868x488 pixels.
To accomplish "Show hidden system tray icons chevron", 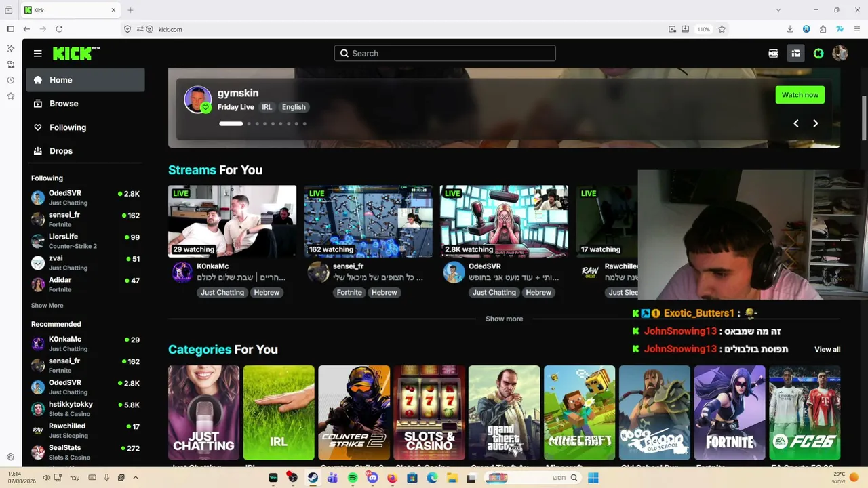I will pyautogui.click(x=136, y=478).
